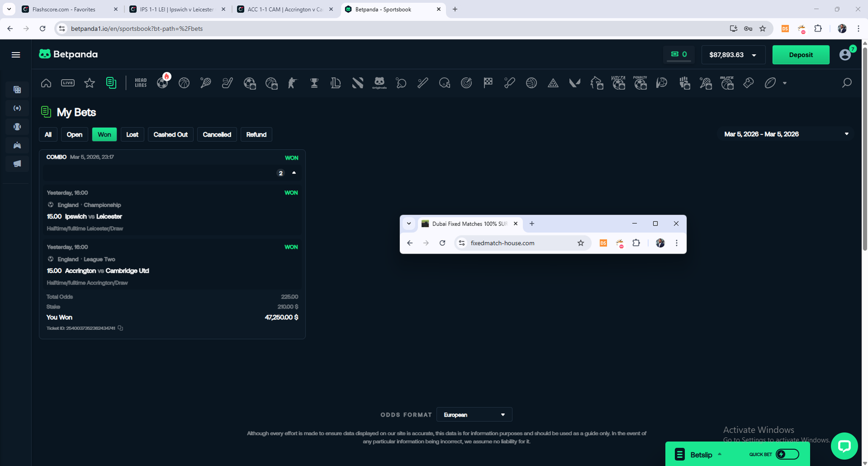Switch to the Cashed Out filter

(170, 135)
